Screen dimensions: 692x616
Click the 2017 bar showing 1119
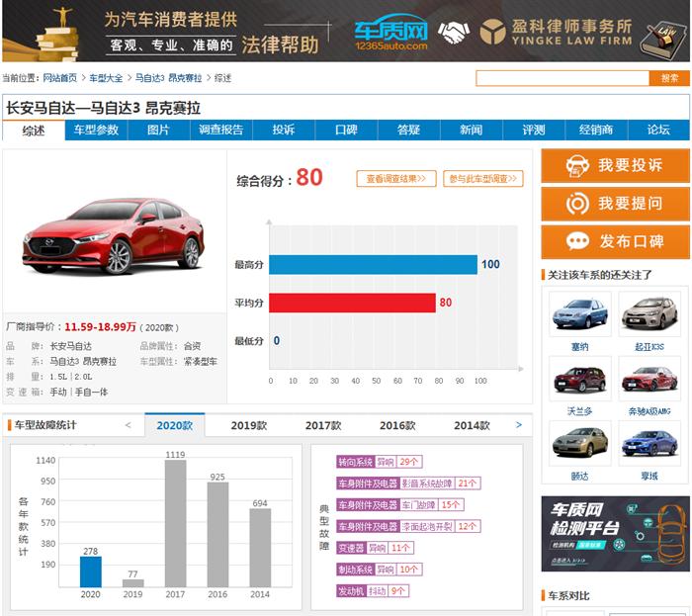click(x=175, y=524)
